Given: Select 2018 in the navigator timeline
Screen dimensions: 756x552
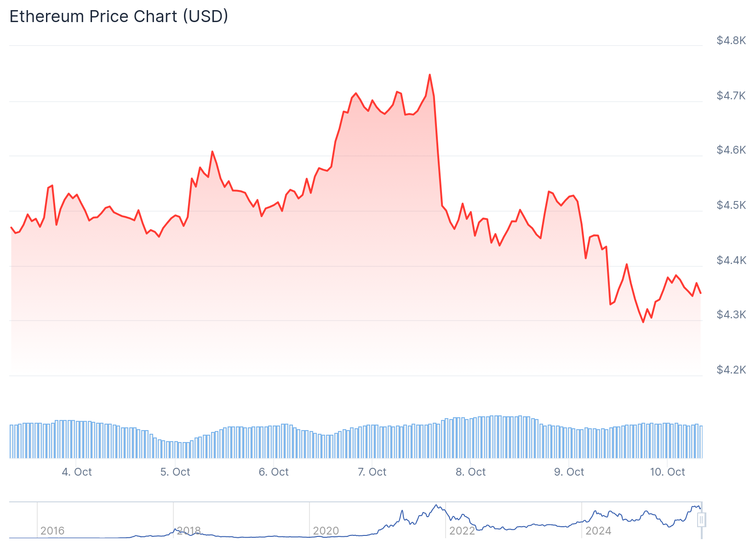Looking at the screenshot, I should 189,531.
